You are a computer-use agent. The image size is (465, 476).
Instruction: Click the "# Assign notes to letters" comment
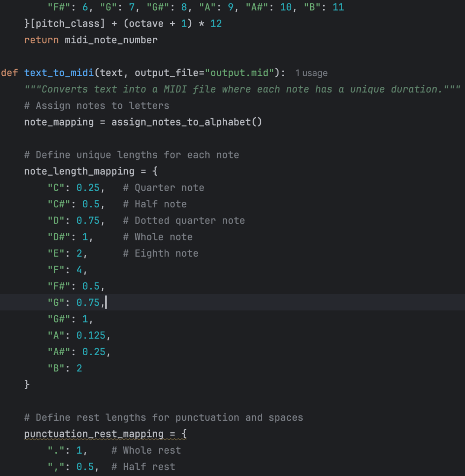click(x=97, y=106)
